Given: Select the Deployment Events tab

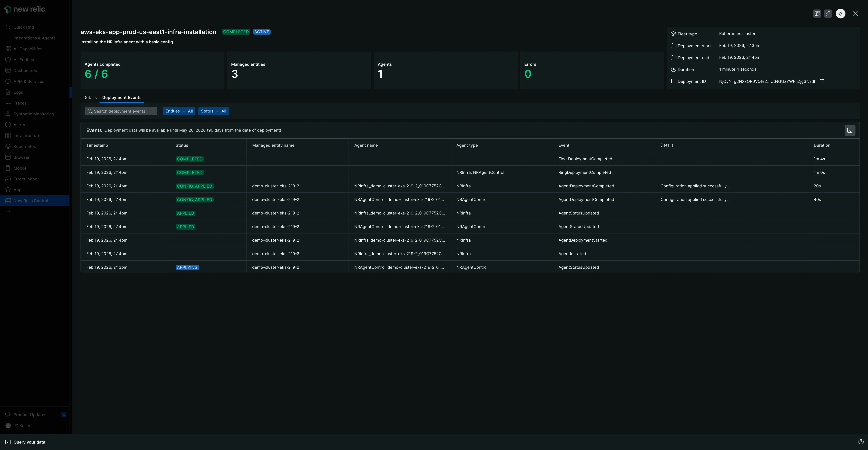Looking at the screenshot, I should click(122, 97).
